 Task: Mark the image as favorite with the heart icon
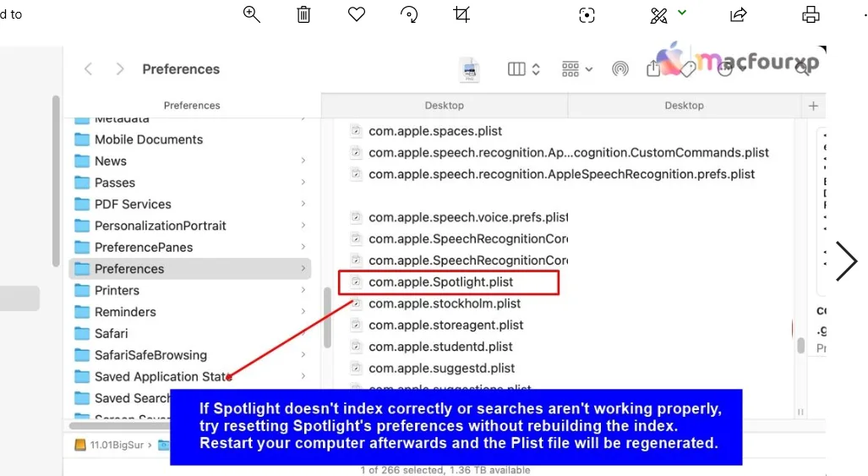pyautogui.click(x=357, y=14)
